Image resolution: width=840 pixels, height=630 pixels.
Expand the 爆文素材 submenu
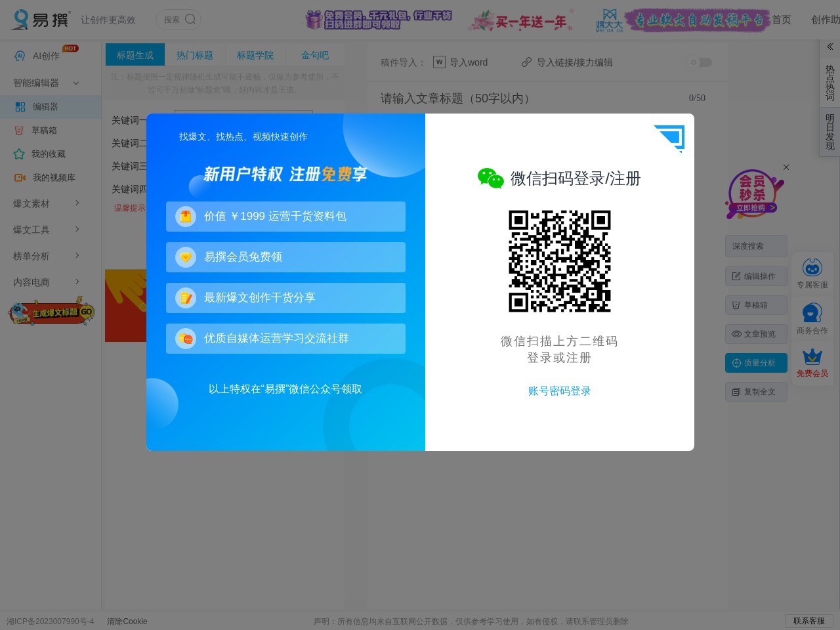(x=77, y=203)
